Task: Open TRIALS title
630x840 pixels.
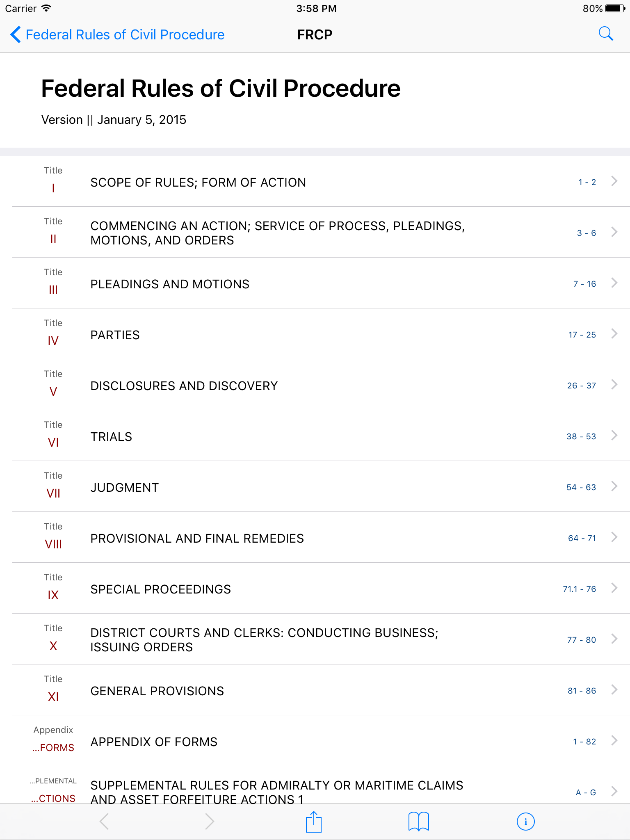Action: click(x=111, y=437)
